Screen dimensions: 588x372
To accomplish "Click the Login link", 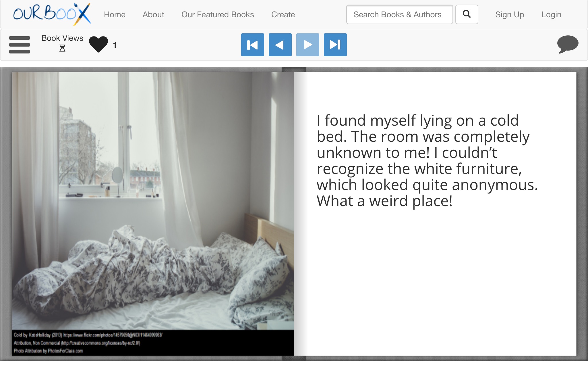I will 551,15.
